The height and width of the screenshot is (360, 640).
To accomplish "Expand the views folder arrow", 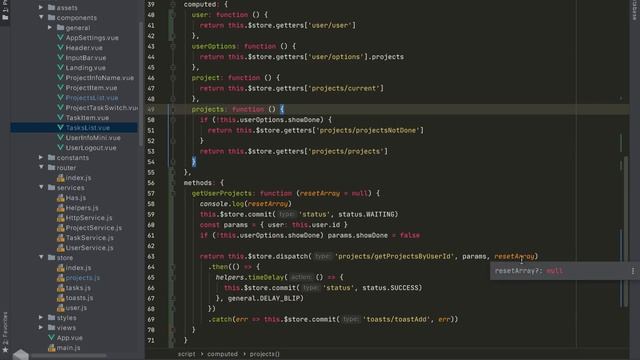I will tap(41, 327).
